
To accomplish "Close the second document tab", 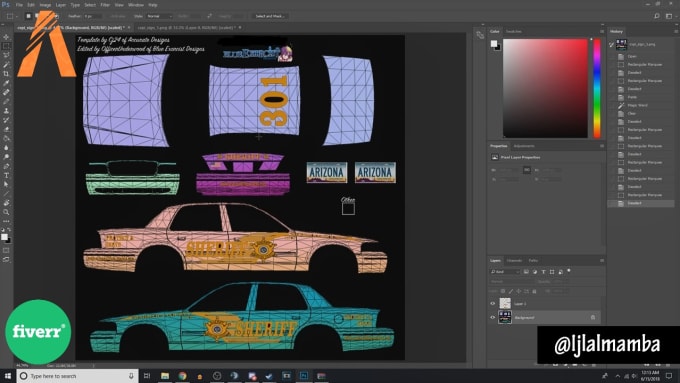I will pyautogui.click(x=240, y=27).
